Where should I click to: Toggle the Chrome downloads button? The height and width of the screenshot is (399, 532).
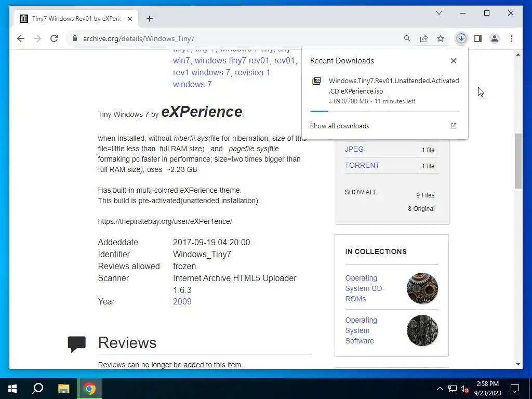pyautogui.click(x=461, y=38)
